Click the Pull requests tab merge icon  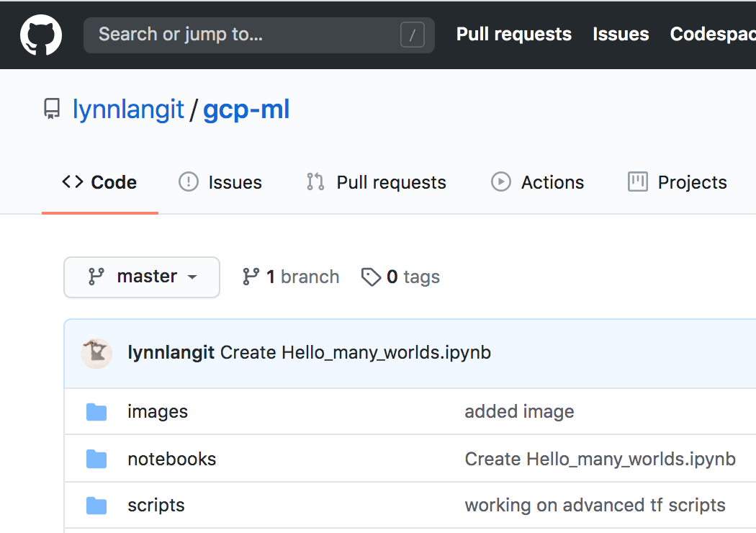point(316,182)
